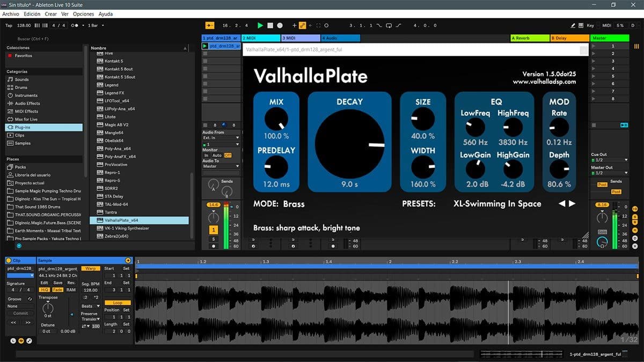Screen dimensions: 644x362
Task: Click the Favoritos red collection tag
Action: [x=10, y=56]
